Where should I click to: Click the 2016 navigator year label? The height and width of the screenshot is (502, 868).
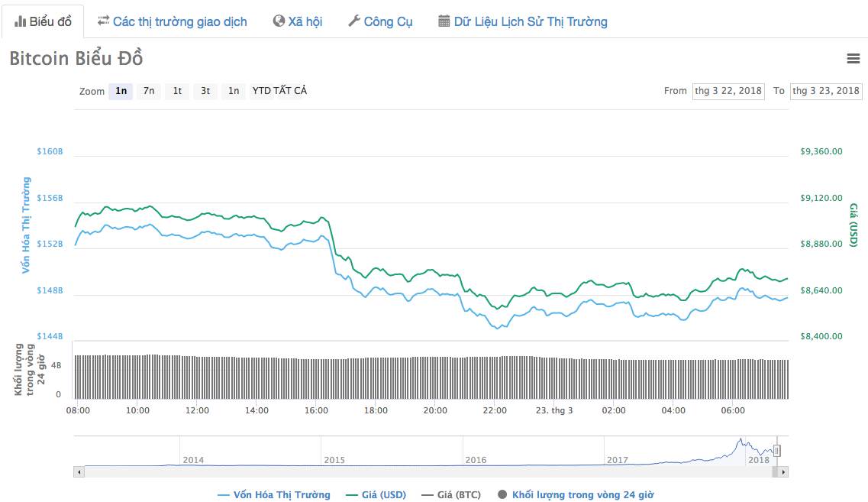476,460
